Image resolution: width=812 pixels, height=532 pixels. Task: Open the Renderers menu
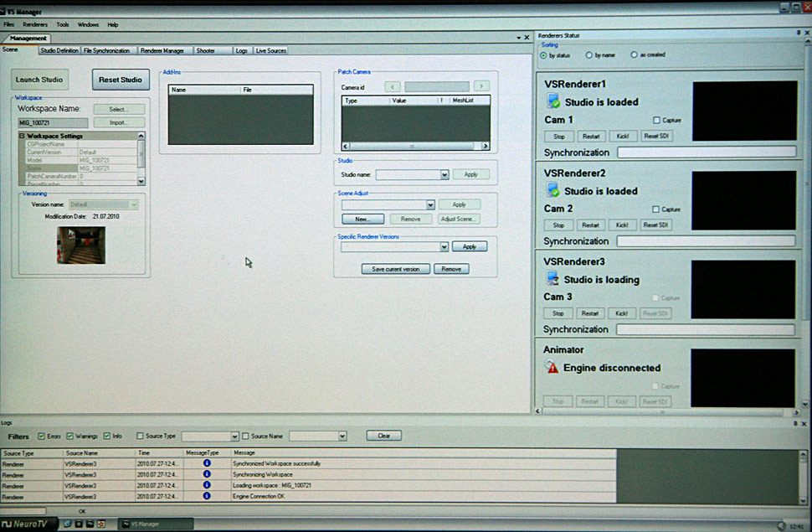(35, 25)
